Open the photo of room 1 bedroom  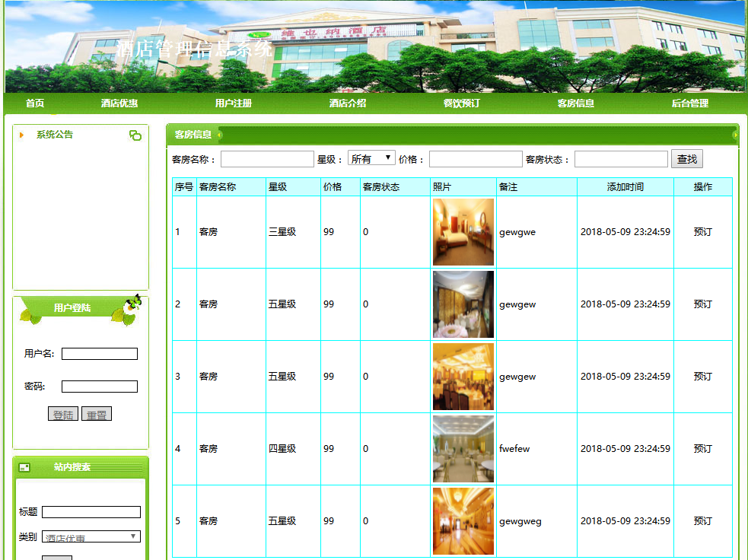pos(463,232)
